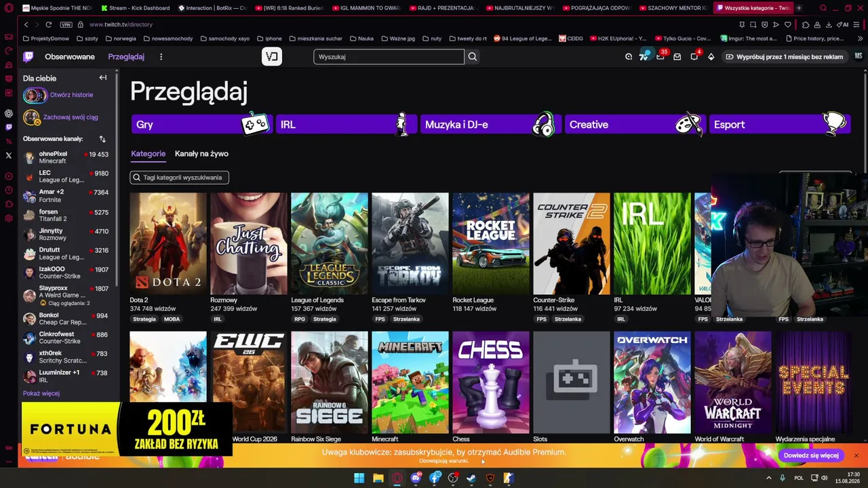Show hidden system tray icons
The image size is (868, 488).
click(x=768, y=478)
